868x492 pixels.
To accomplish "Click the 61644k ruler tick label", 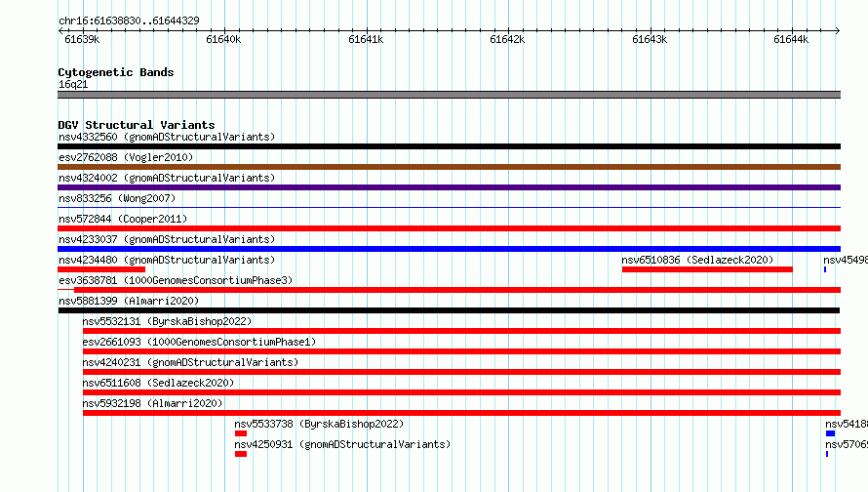I will click(791, 39).
